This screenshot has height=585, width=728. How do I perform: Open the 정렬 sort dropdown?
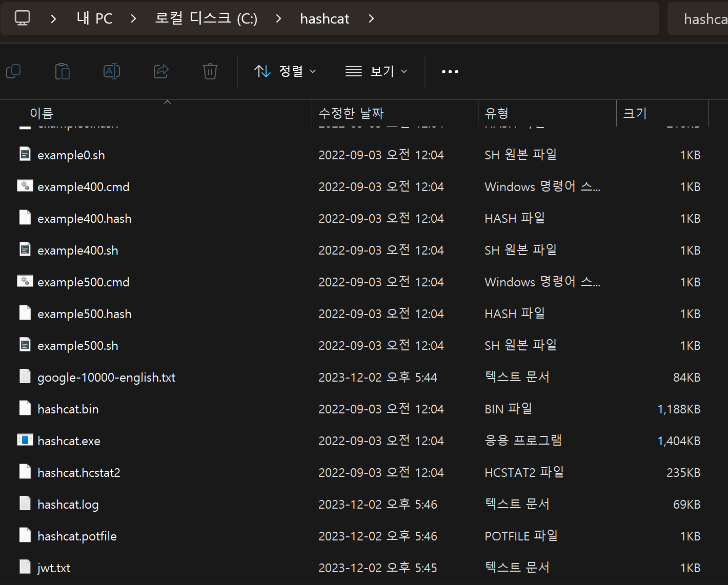point(285,71)
